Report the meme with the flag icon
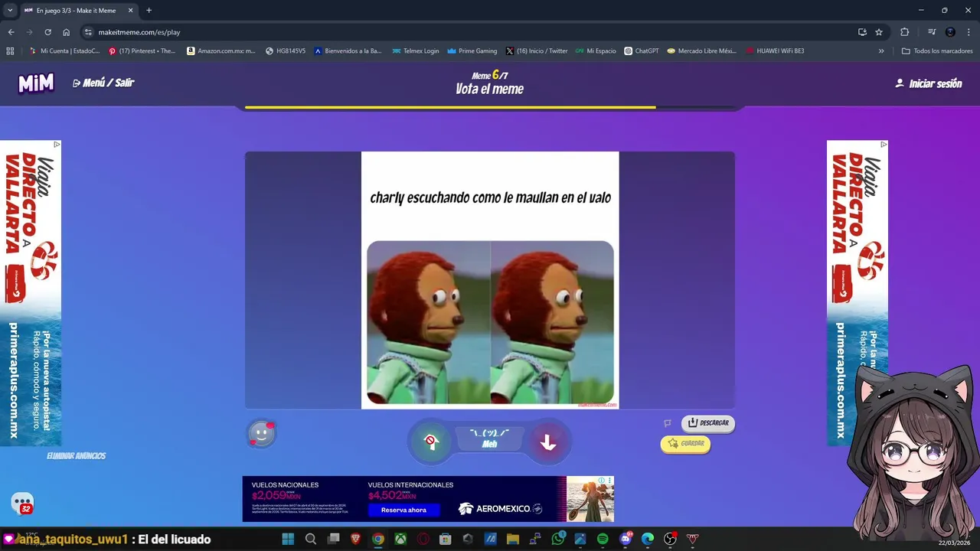980x551 pixels. pyautogui.click(x=668, y=422)
